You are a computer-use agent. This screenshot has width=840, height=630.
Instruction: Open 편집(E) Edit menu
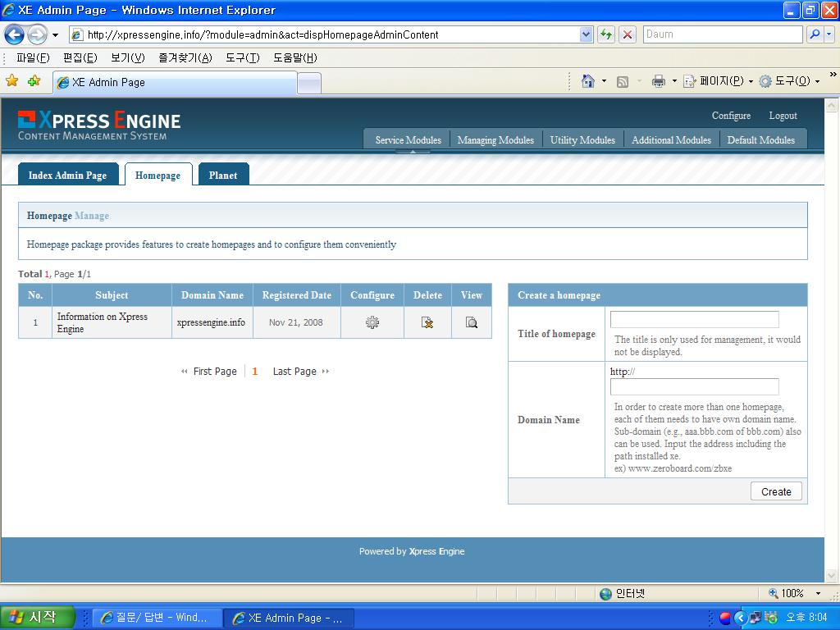[80, 58]
